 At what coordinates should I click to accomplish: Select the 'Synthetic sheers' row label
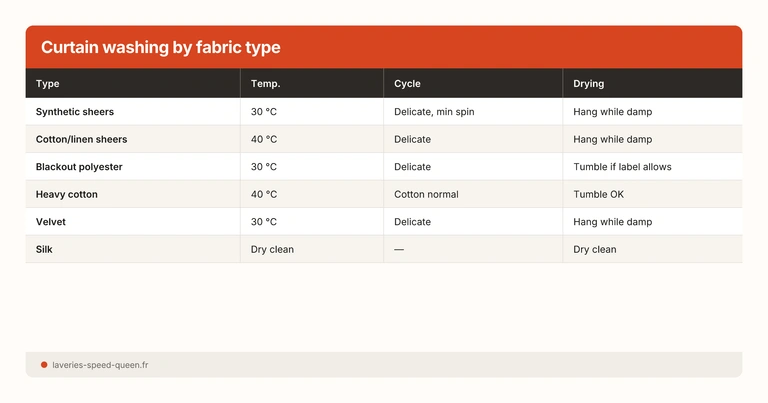(x=74, y=112)
